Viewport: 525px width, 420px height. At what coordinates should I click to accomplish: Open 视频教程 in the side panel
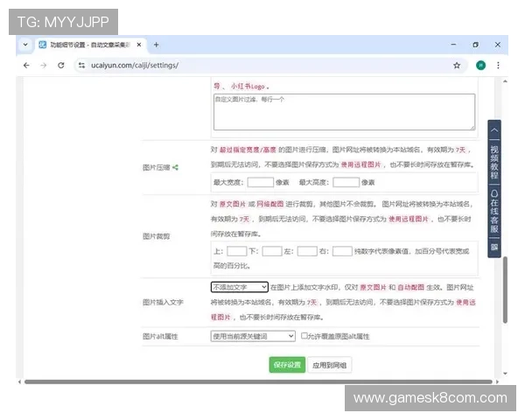coord(494,162)
